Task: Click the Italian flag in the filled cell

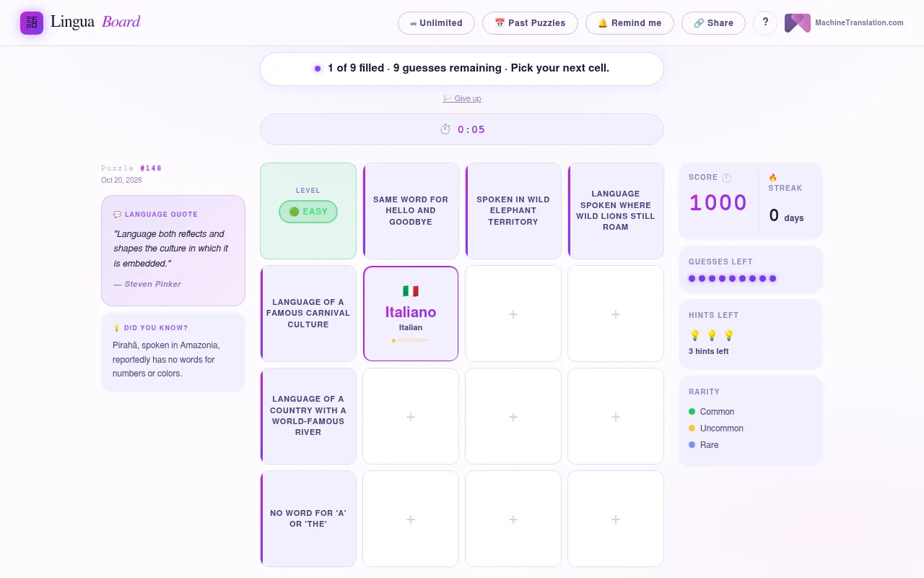Action: coord(411,291)
